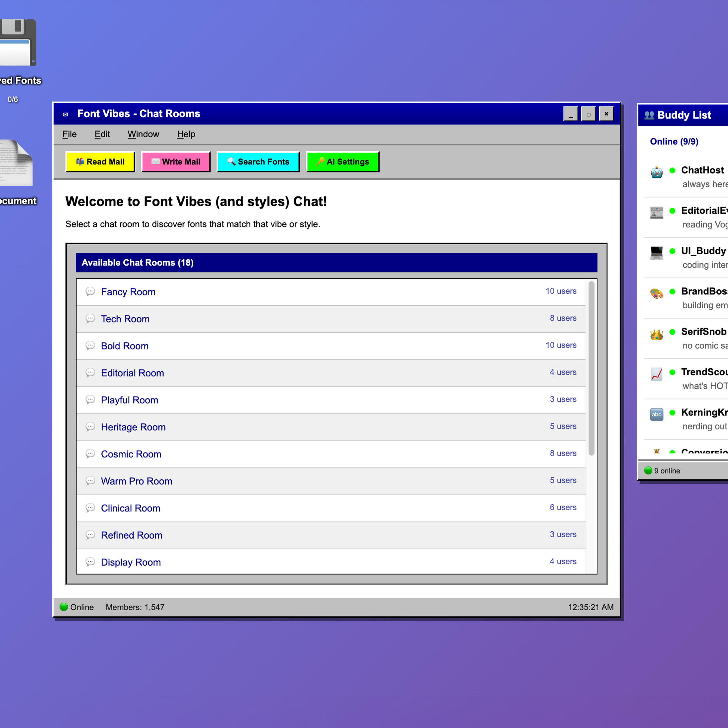Click the EditorialEve newspaper avatar icon
728x728 pixels.
pyautogui.click(x=656, y=212)
